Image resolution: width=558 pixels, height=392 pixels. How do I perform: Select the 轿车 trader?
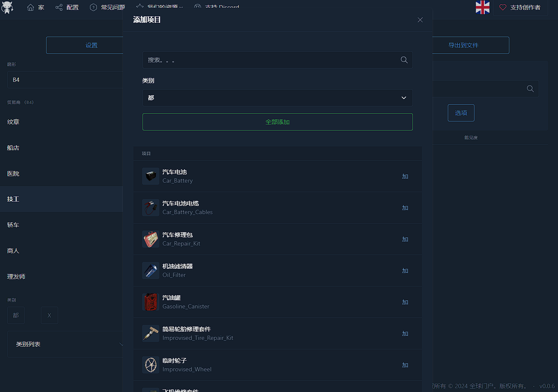point(62,225)
